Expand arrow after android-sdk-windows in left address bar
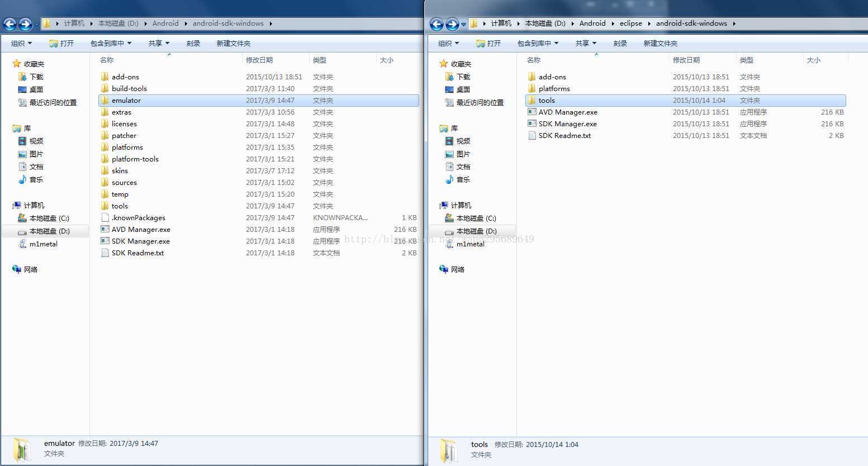Viewport: 868px width, 466px height. pos(271,24)
